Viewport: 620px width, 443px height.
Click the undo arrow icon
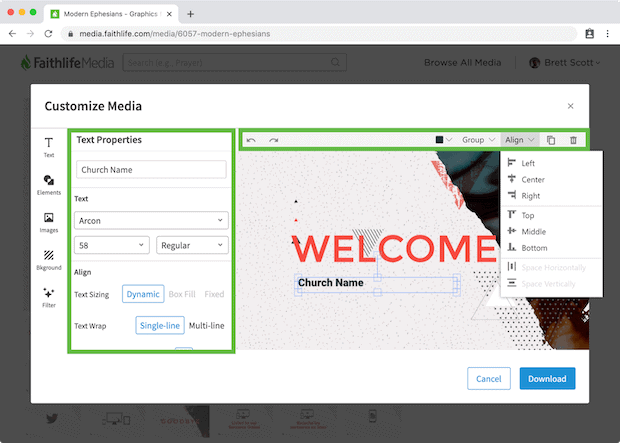coord(251,140)
